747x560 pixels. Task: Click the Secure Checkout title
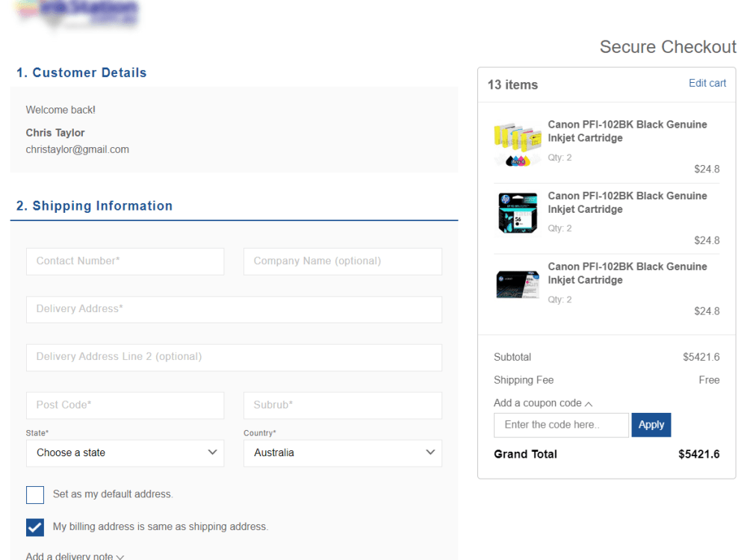pyautogui.click(x=668, y=47)
